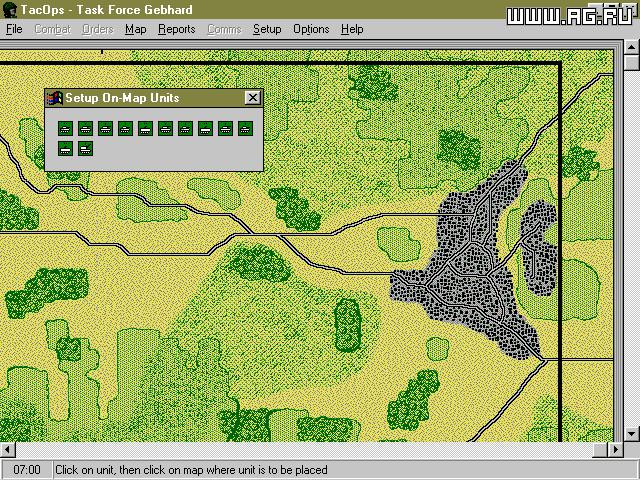This screenshot has height=480, width=640.
Task: Select the second tank unit in top row
Action: click(85, 129)
